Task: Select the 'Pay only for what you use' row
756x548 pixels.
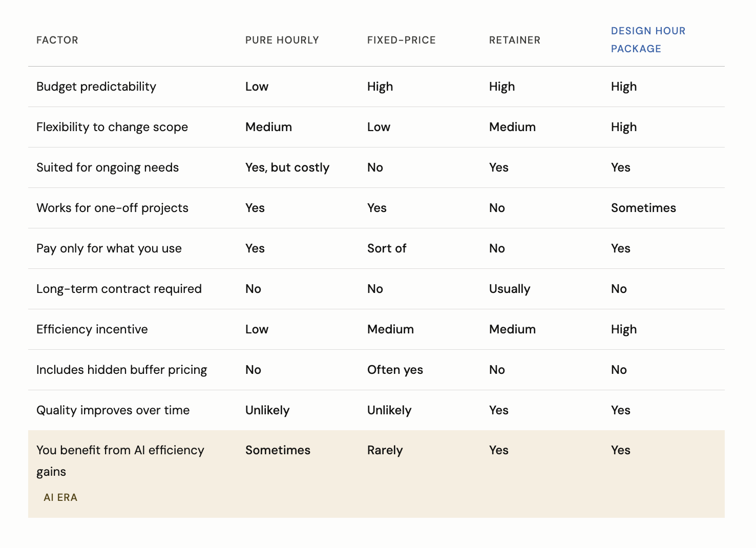Action: click(109, 248)
